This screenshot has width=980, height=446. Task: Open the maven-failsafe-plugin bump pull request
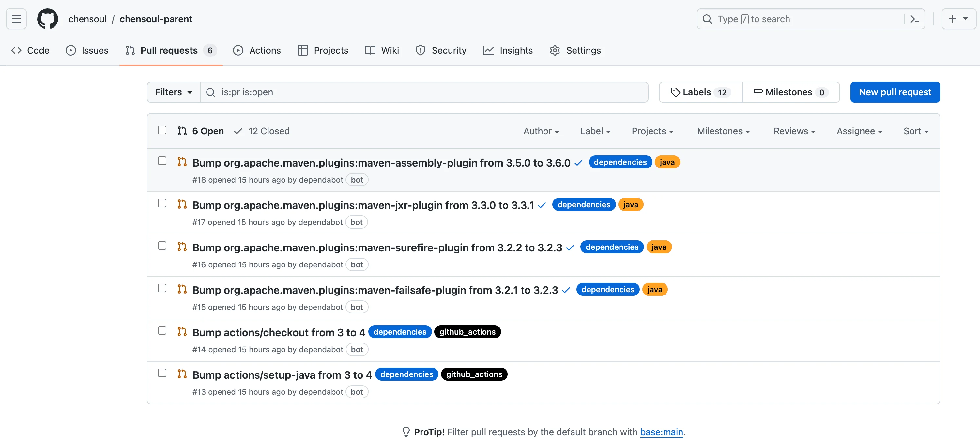coord(375,290)
